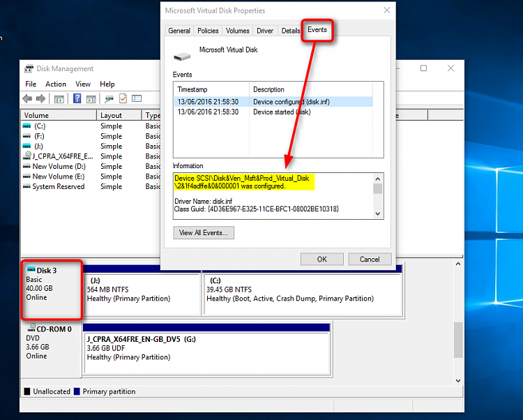Sort by the Layout column header

pos(119,115)
